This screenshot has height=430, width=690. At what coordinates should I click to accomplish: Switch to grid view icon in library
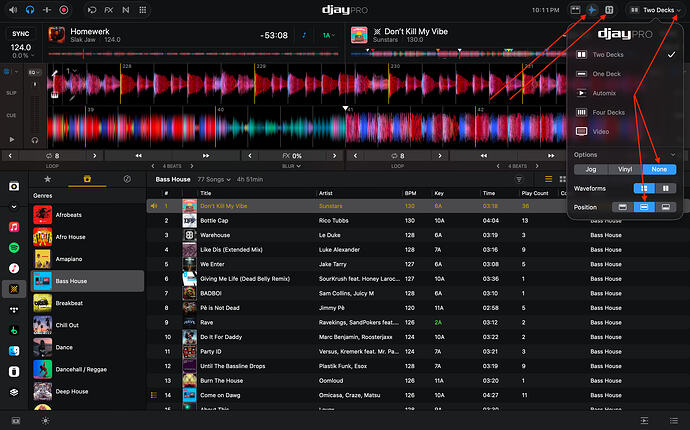pos(563,179)
